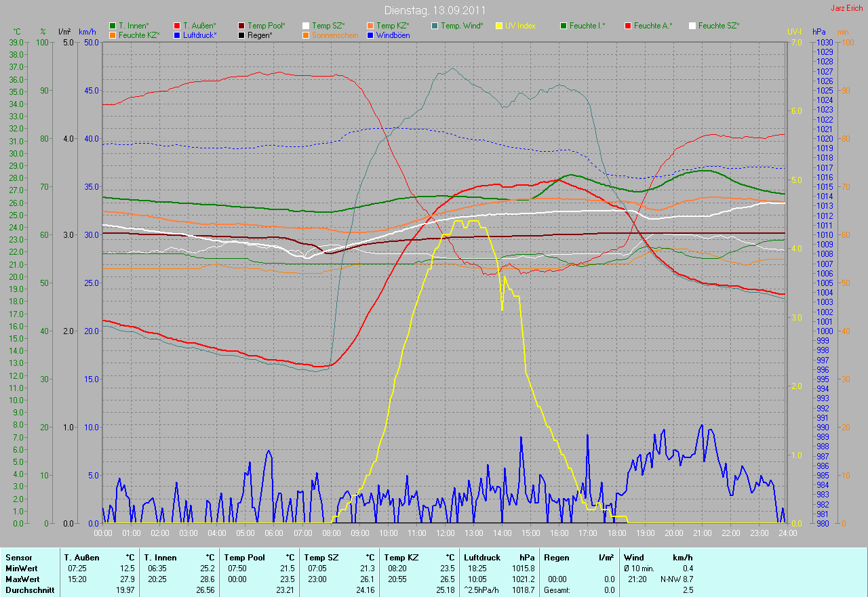Click the white Temp SZ legend swatch

click(x=307, y=26)
